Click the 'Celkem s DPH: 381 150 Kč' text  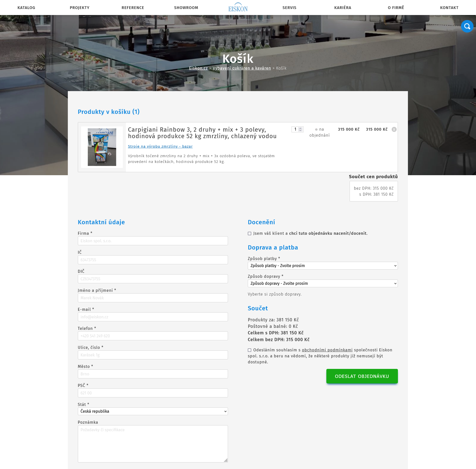click(276, 333)
